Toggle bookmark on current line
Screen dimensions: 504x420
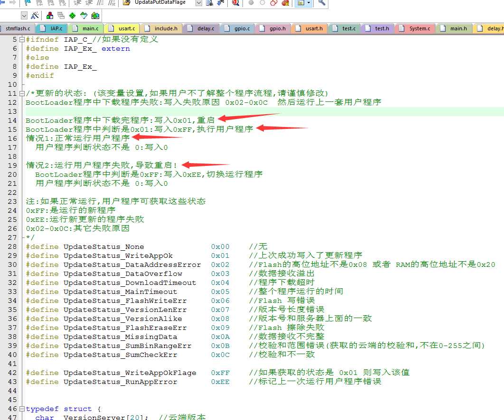tap(28, 3)
